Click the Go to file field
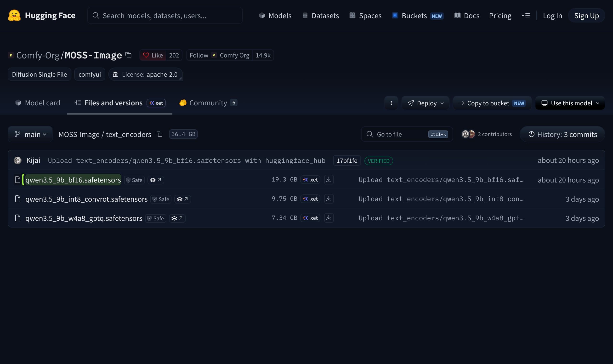Viewport: 613px width, 364px height. 407,134
